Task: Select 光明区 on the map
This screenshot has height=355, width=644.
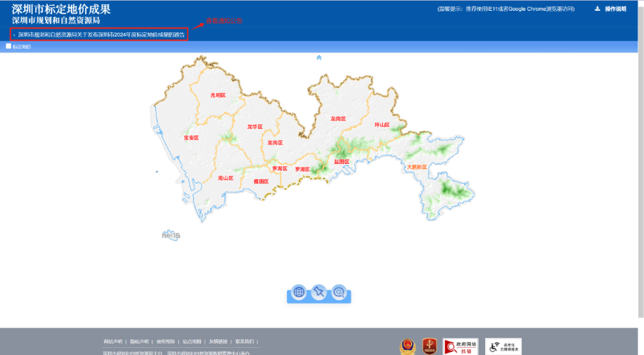Action: pyautogui.click(x=218, y=94)
